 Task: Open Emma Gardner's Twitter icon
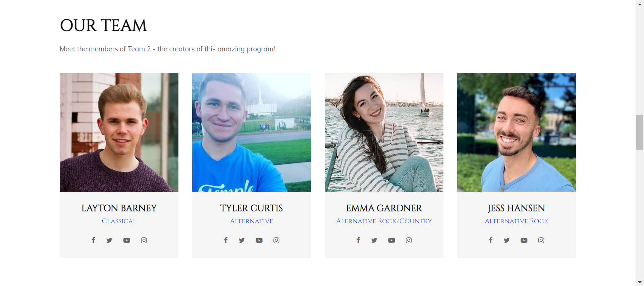[x=374, y=240]
